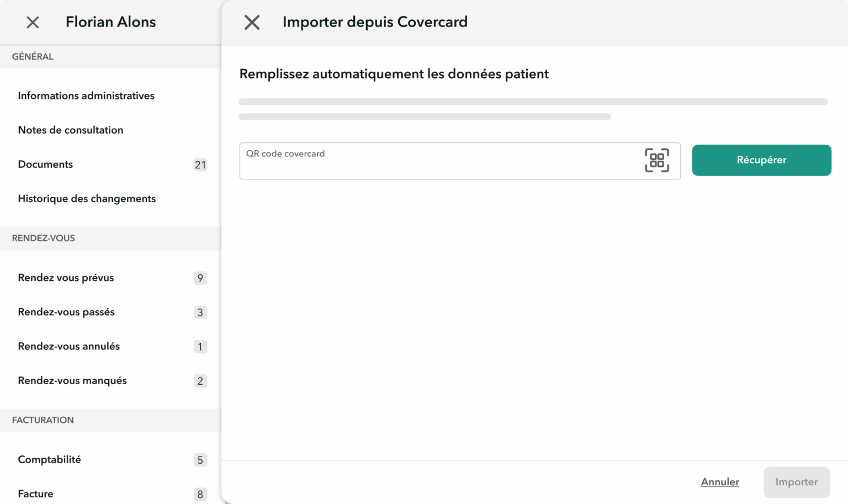View Rendez-vous manqués
The width and height of the screenshot is (848, 504).
click(72, 381)
